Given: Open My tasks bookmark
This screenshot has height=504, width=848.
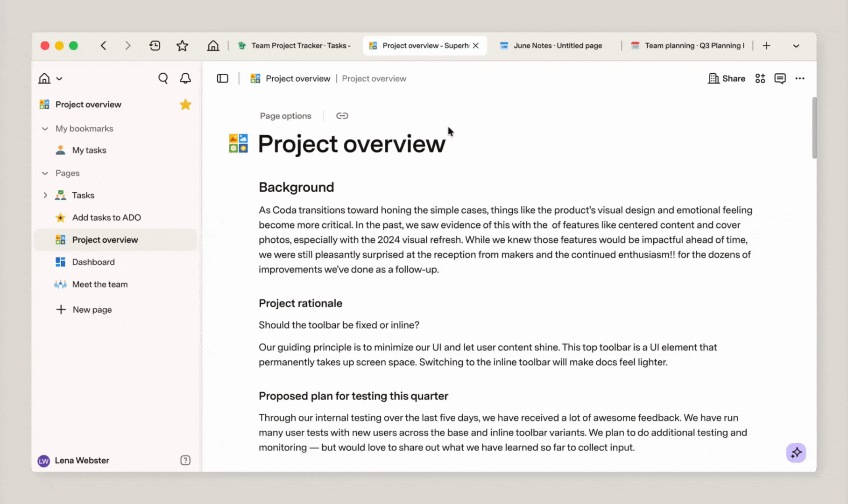Looking at the screenshot, I should pyautogui.click(x=89, y=150).
